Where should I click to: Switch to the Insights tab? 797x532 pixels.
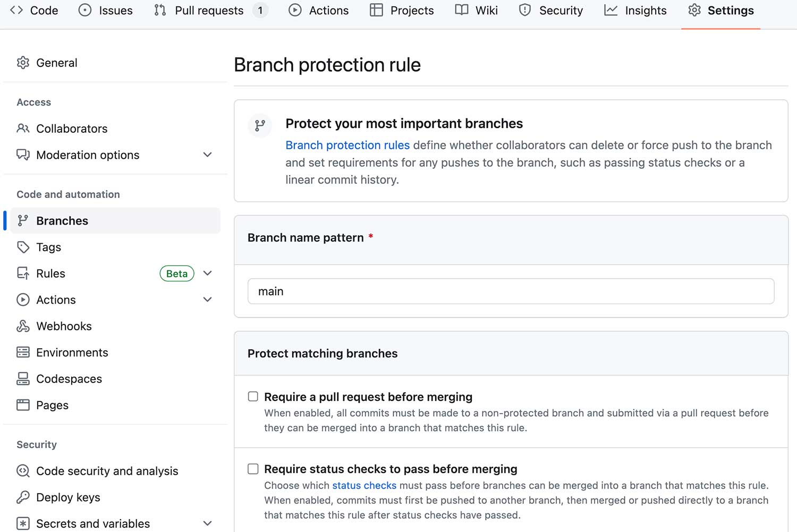tap(635, 11)
